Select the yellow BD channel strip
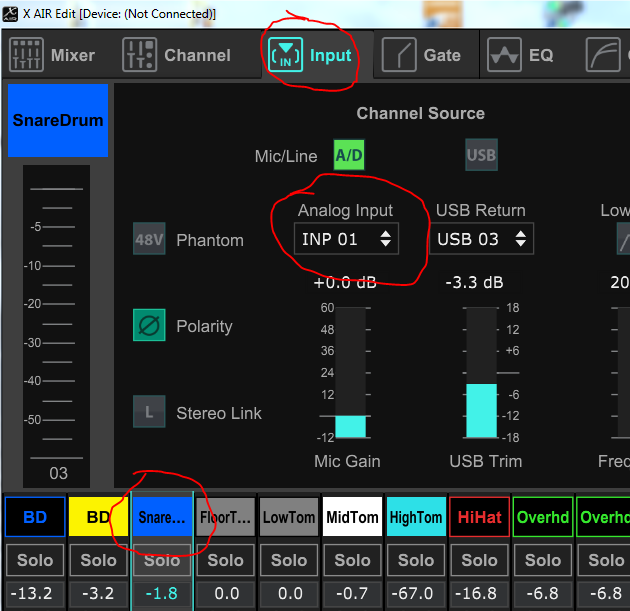 98,517
